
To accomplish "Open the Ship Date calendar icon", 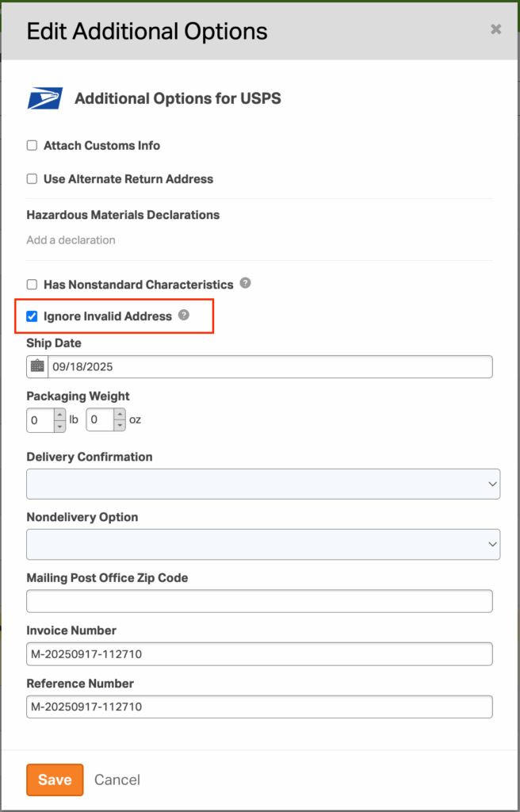I will coord(37,366).
